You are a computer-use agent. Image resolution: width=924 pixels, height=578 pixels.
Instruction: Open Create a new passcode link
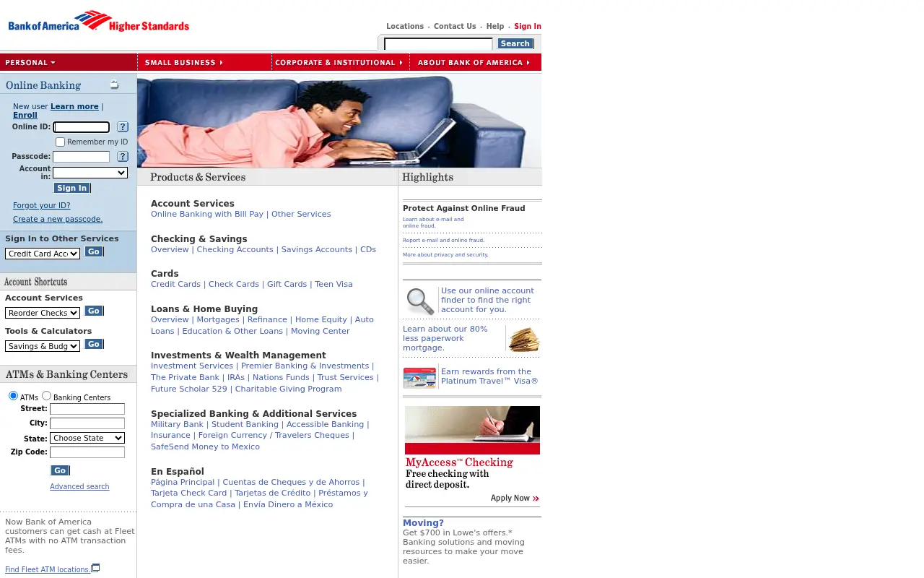[x=58, y=220]
